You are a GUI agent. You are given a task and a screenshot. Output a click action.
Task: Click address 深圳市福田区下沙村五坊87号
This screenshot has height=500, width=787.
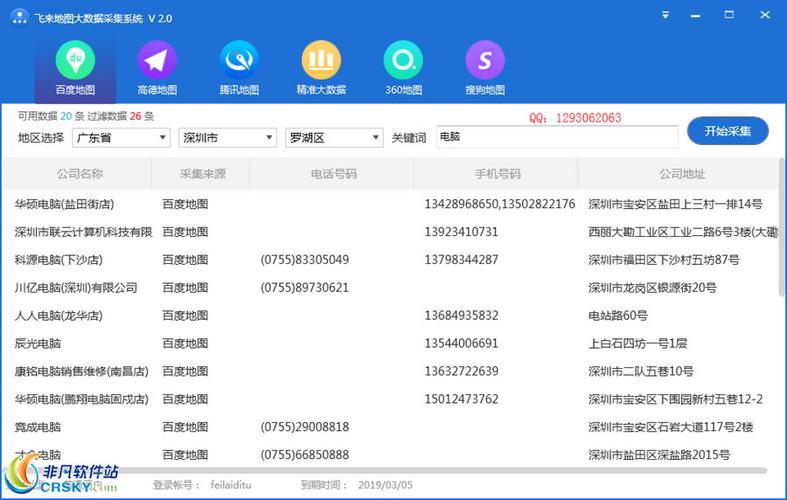664,260
